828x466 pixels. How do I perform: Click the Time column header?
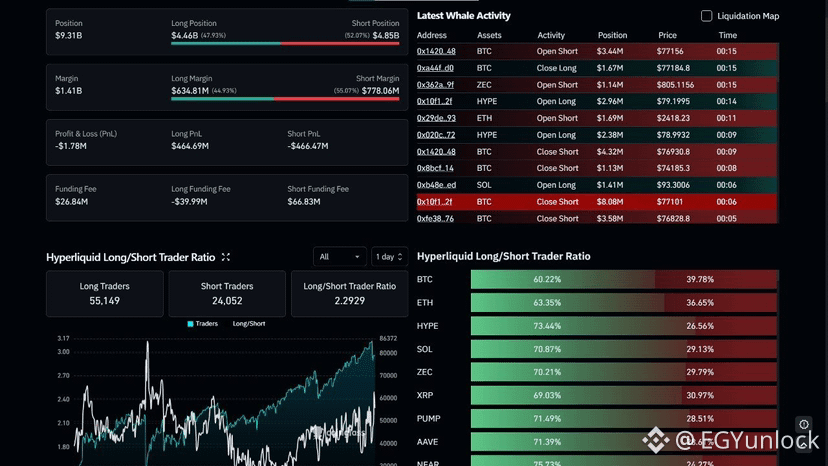pos(727,35)
